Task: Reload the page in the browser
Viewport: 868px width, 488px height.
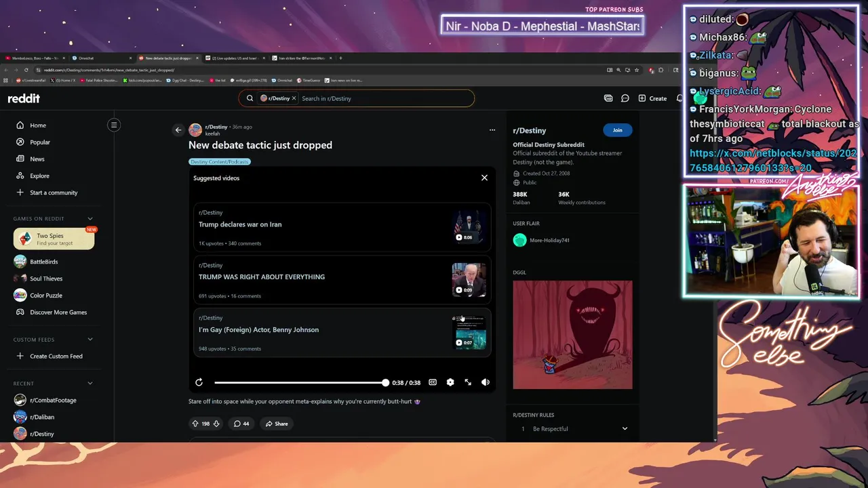Action: [26, 70]
